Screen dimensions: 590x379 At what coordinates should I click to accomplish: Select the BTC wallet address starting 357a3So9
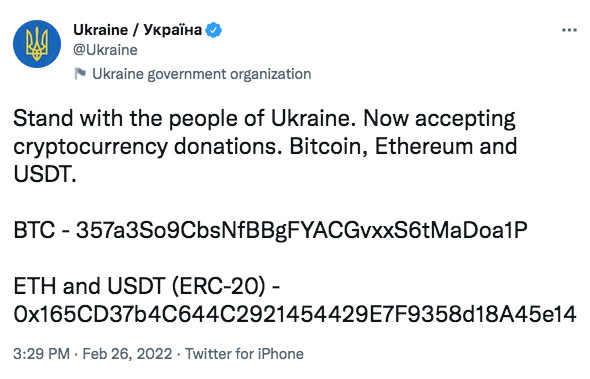point(302,230)
